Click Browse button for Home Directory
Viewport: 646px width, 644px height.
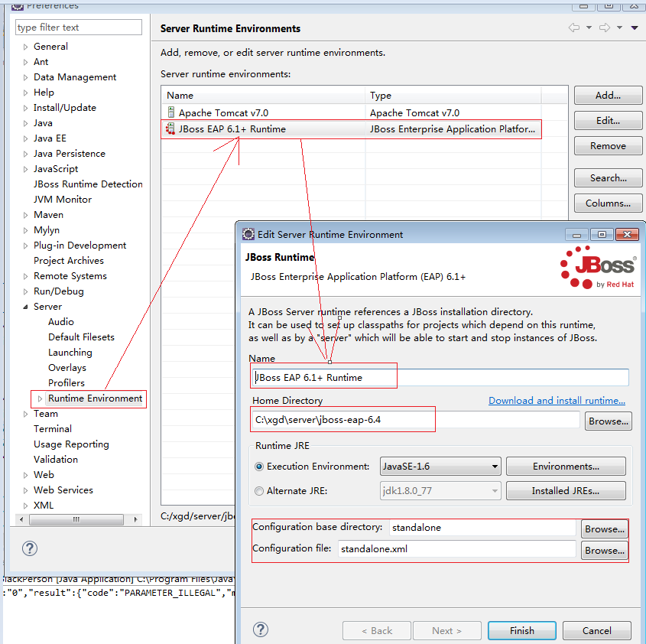[x=608, y=421]
